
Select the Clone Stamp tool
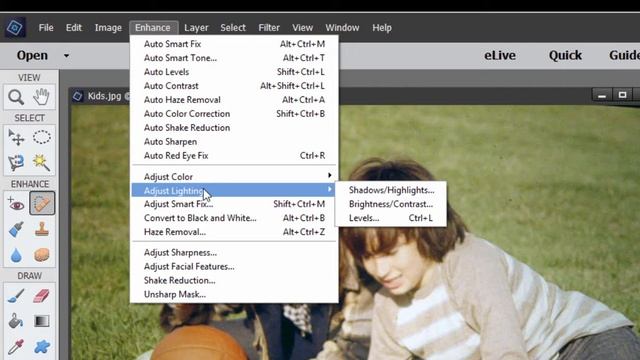pyautogui.click(x=42, y=229)
